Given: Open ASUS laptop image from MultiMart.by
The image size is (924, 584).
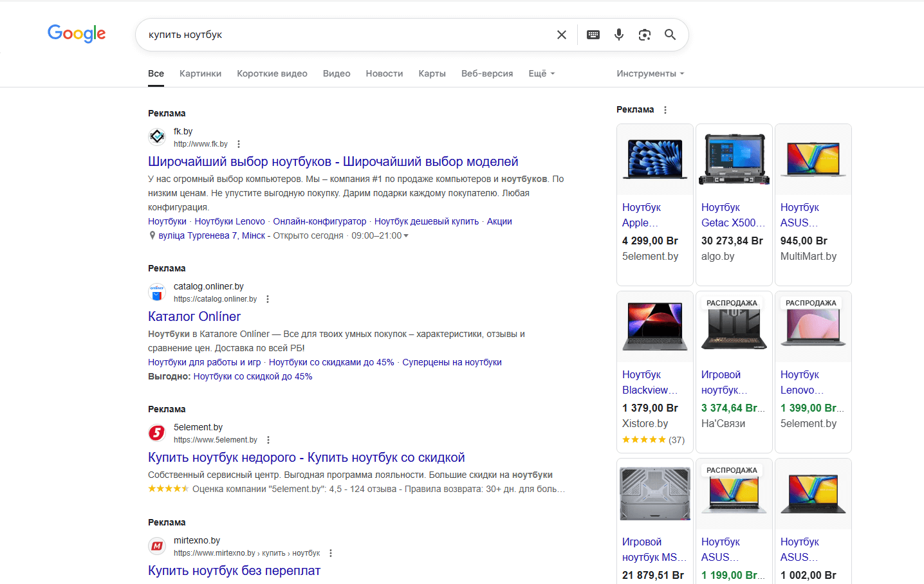Looking at the screenshot, I should click(x=813, y=160).
